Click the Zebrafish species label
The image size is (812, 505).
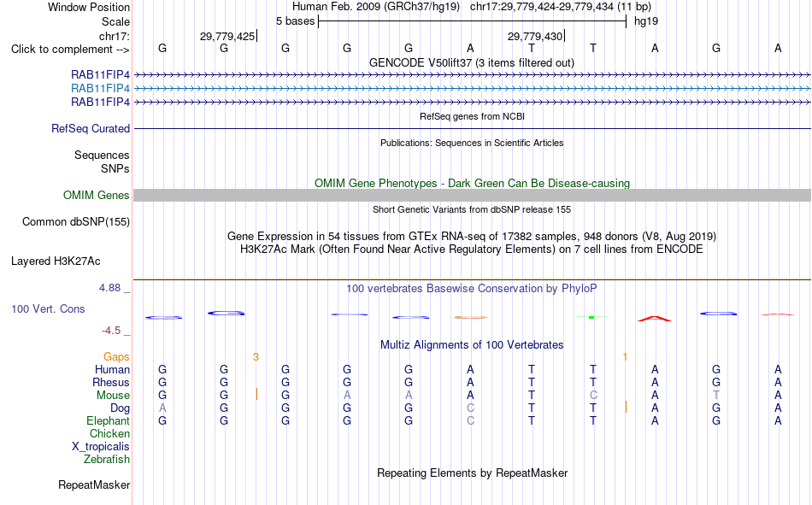coord(107,460)
